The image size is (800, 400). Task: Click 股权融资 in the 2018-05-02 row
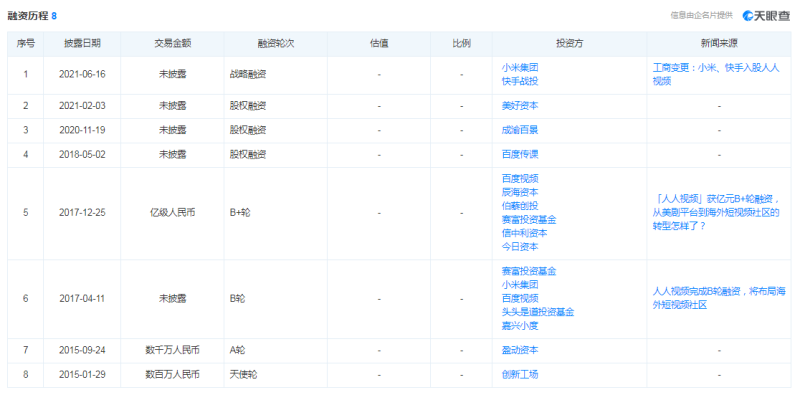coord(248,155)
